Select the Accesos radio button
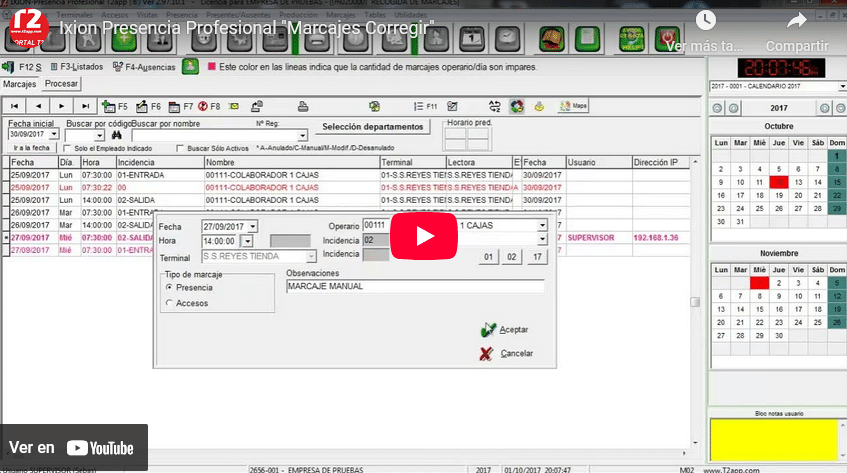Screen dimensions: 847x473 coord(170,303)
